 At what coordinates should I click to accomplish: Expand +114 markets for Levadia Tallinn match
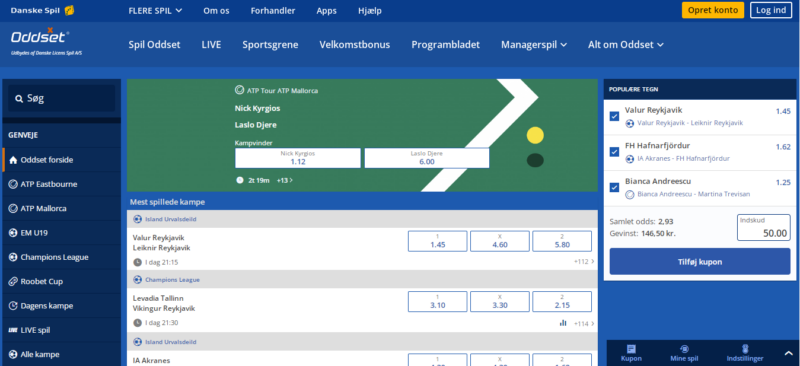(584, 323)
